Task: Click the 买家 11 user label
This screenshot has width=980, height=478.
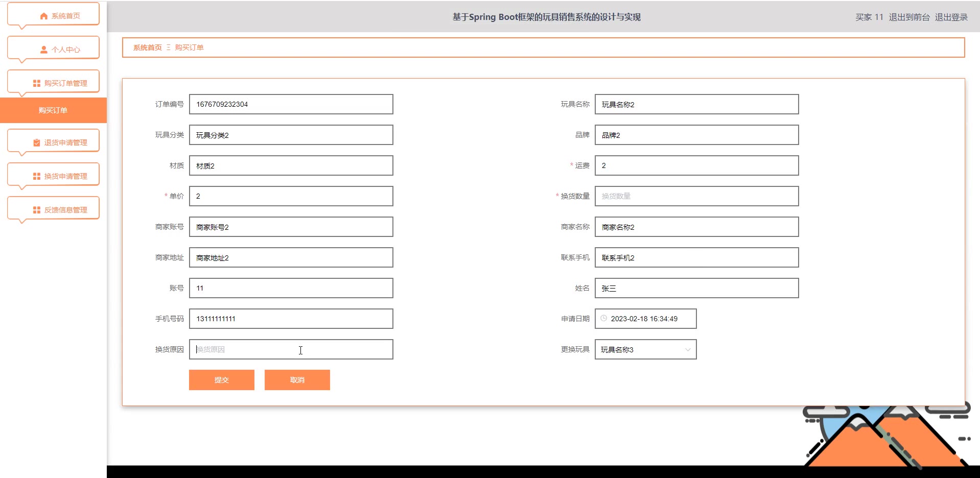Action: tap(869, 17)
